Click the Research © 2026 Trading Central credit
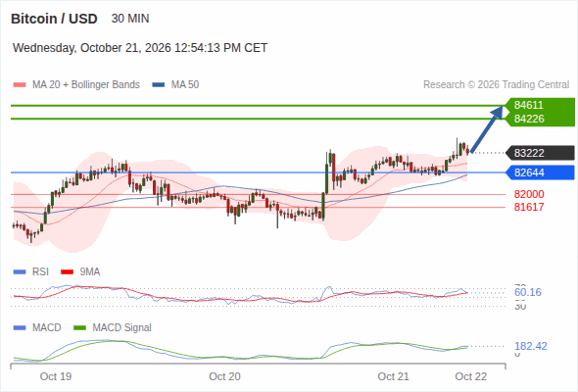The height and width of the screenshot is (392, 578). click(496, 85)
